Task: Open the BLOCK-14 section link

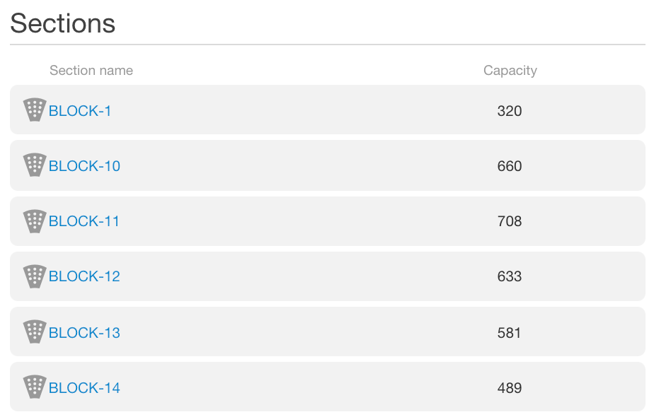Action: 85,388
